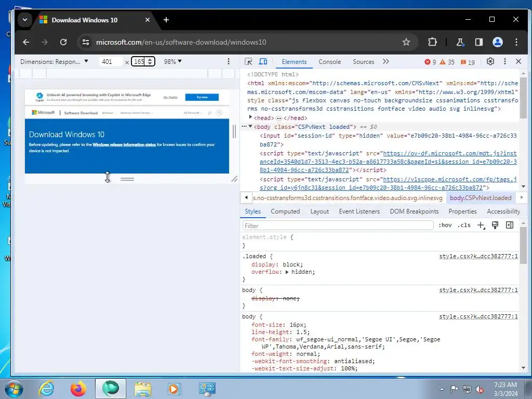
Task: Click the inspect element picker icon
Action: click(x=248, y=61)
